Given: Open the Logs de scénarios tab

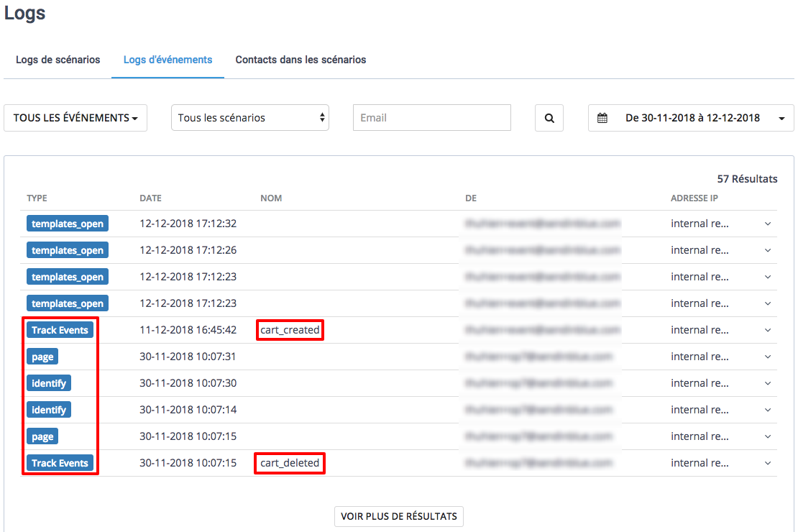Looking at the screenshot, I should point(58,60).
